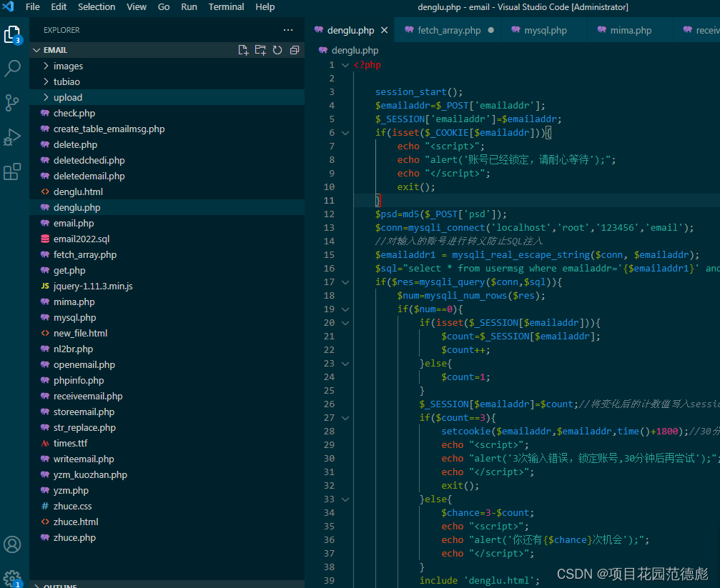Open create_table_emailmsg.php file
This screenshot has height=588, width=720.
tap(167, 129)
